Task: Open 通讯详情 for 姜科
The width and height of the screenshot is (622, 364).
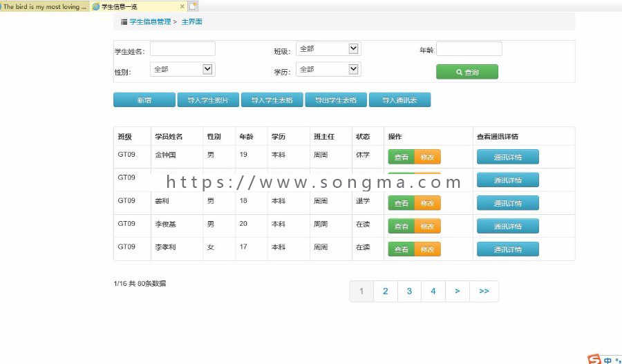Action: 508,203
